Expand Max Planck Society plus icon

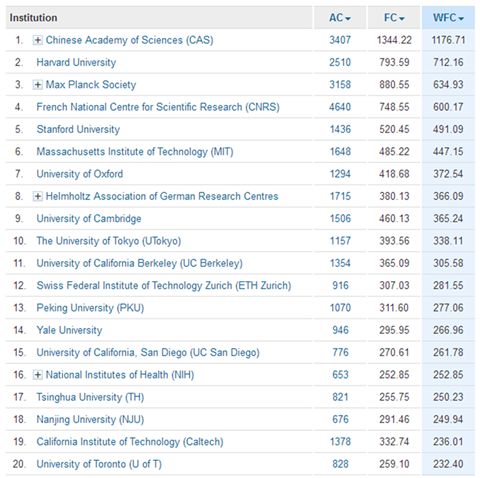pyautogui.click(x=38, y=85)
